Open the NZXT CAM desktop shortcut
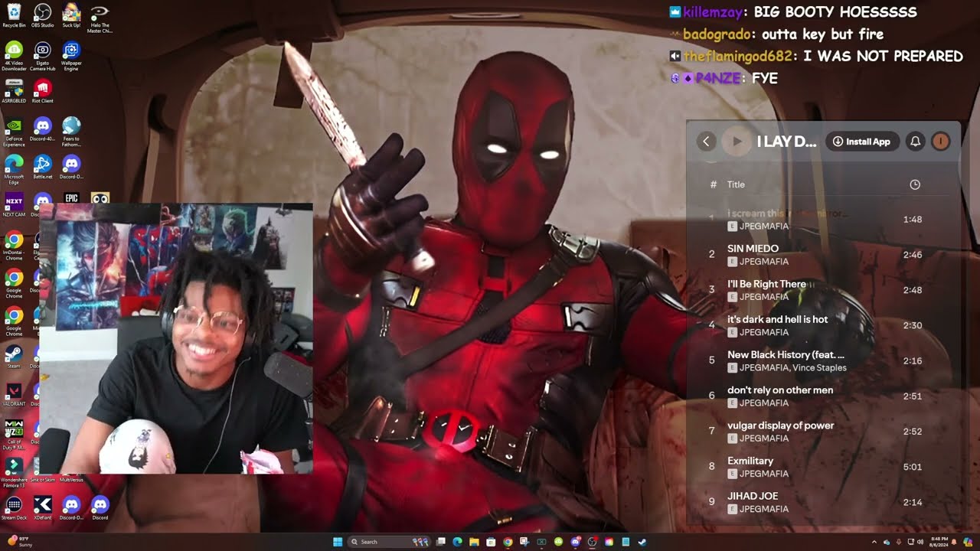Viewport: 980px width, 551px height. (x=14, y=204)
